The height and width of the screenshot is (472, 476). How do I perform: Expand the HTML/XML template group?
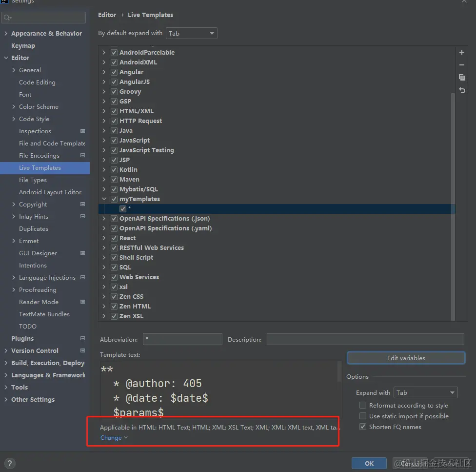pos(104,111)
